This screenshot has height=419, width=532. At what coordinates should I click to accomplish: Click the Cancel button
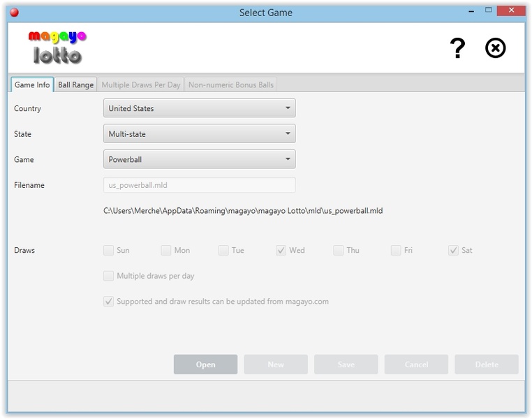pyautogui.click(x=416, y=365)
